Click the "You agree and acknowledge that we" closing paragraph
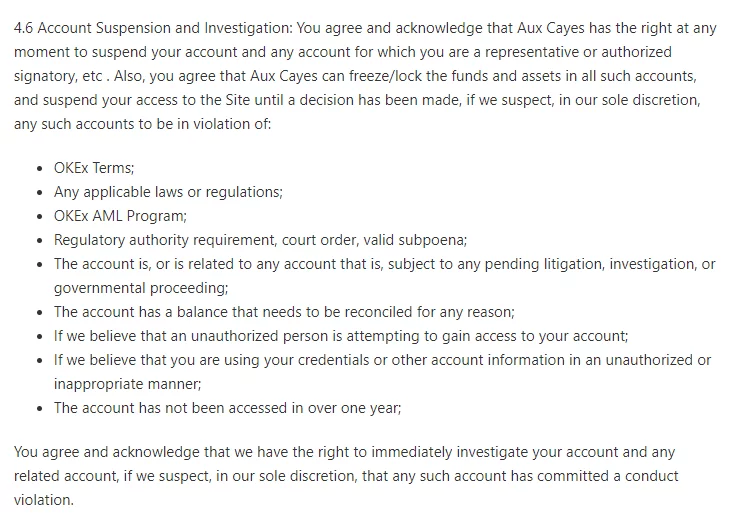Viewport: 741px width, 514px height. pos(135,452)
